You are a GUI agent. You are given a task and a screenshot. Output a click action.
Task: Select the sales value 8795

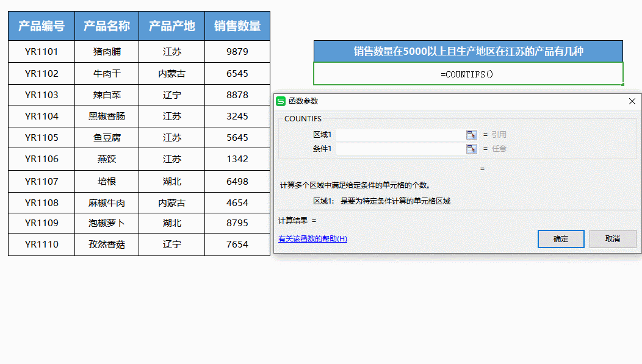(x=237, y=223)
